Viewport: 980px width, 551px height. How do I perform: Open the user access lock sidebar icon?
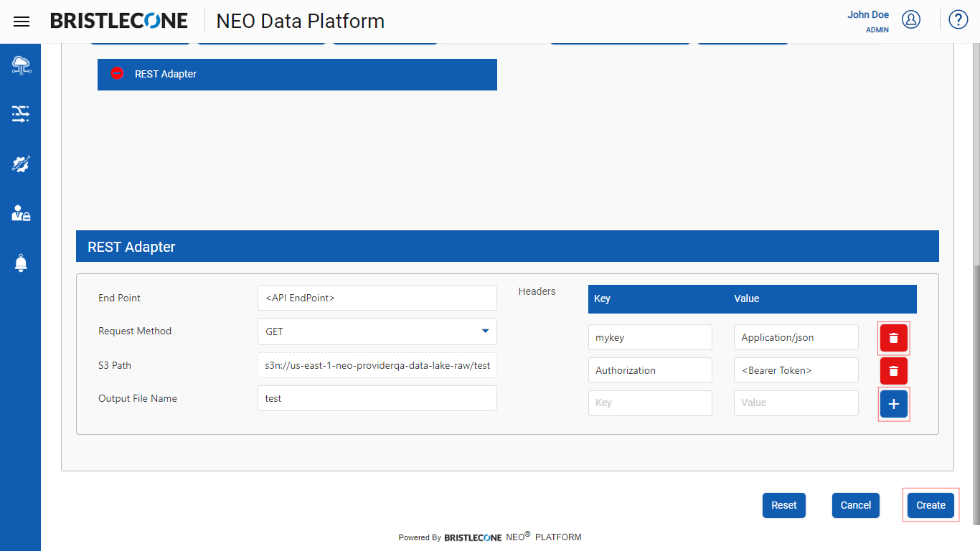click(x=21, y=213)
